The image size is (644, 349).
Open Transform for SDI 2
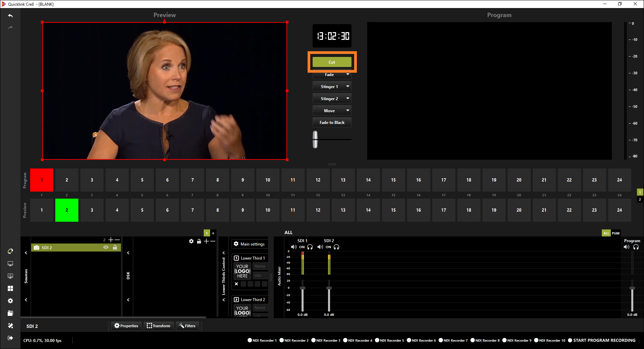tap(158, 326)
